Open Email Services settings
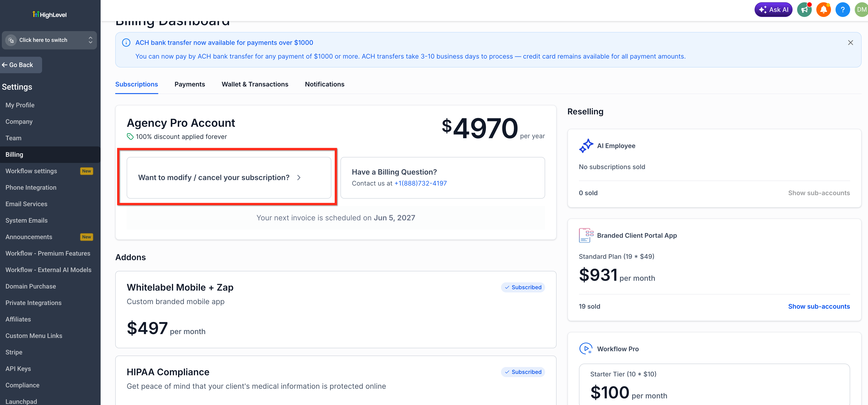This screenshot has width=868, height=405. coord(26,204)
